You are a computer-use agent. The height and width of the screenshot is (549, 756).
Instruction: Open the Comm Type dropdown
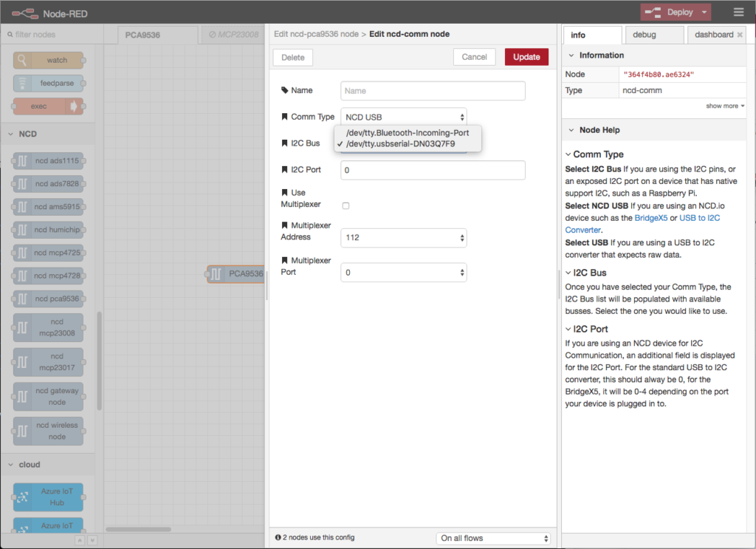pos(403,117)
